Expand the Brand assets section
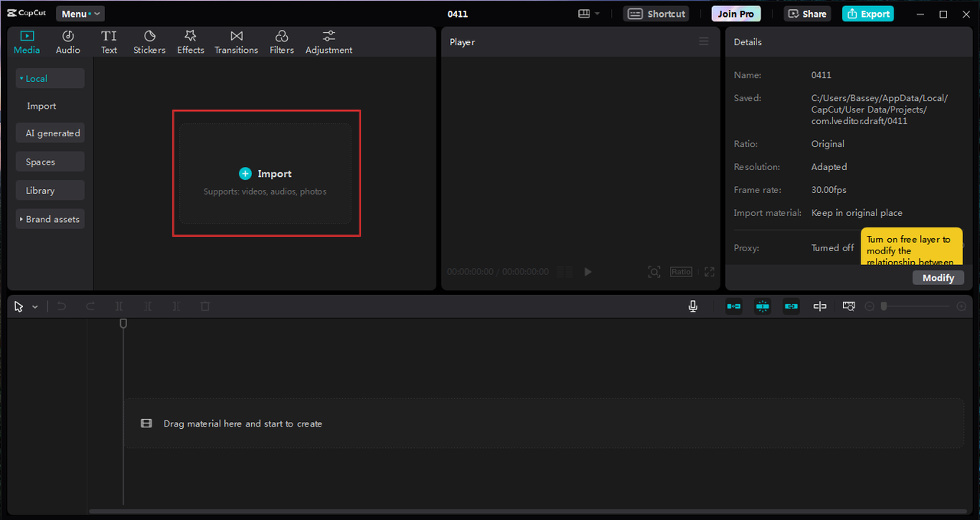 [50, 219]
